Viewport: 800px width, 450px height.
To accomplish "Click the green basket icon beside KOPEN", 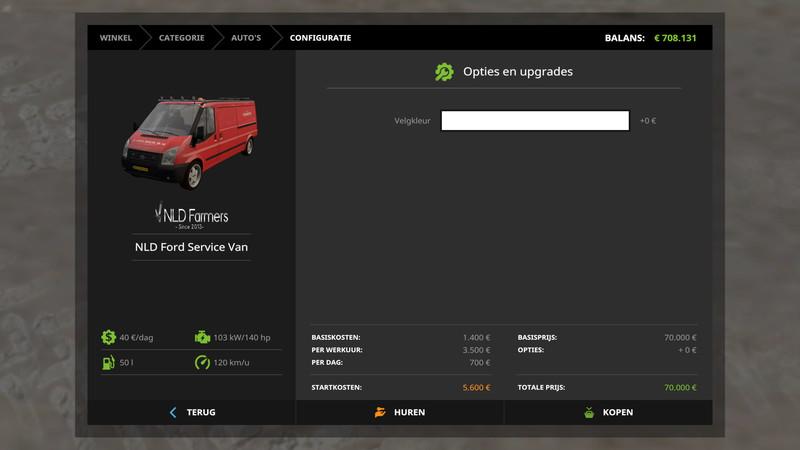I will click(588, 412).
